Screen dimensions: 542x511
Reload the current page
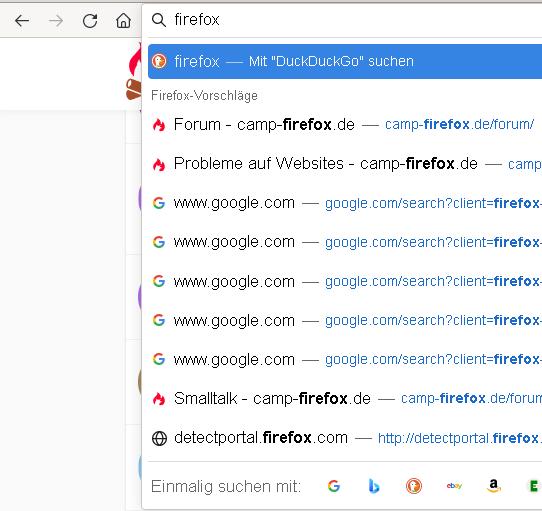coord(90,21)
